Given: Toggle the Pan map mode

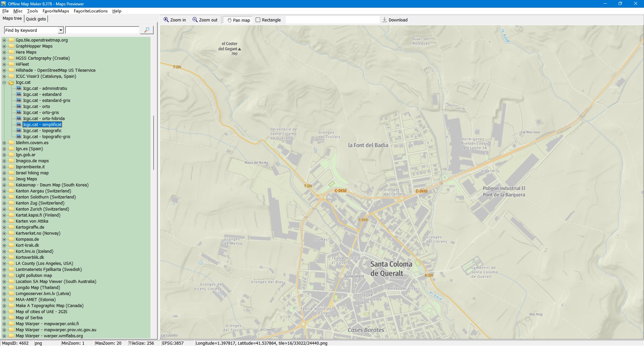Looking at the screenshot, I should coord(238,20).
